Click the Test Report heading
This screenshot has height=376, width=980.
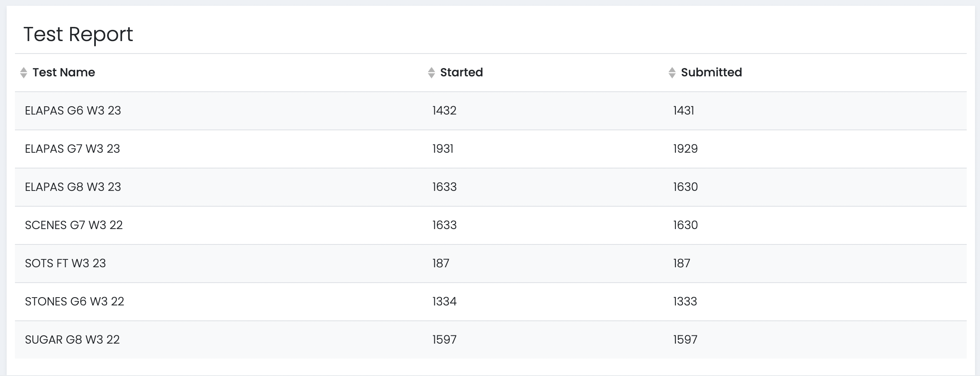78,34
